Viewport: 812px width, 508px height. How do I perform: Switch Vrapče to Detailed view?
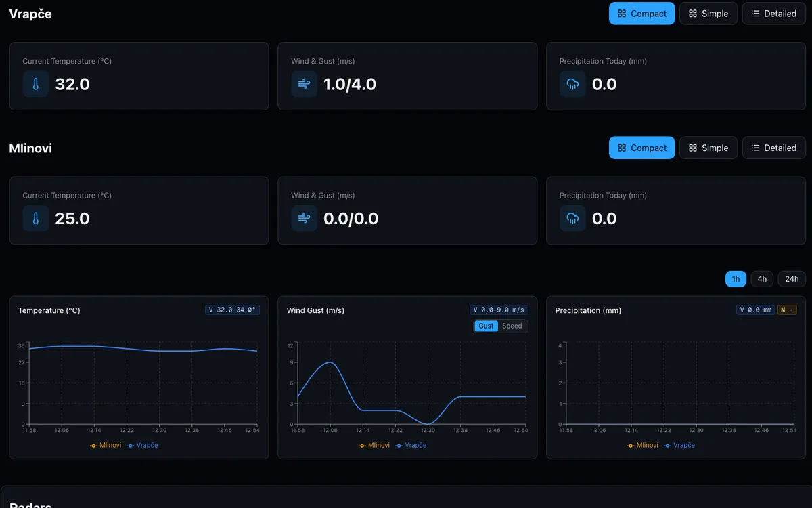(x=774, y=14)
